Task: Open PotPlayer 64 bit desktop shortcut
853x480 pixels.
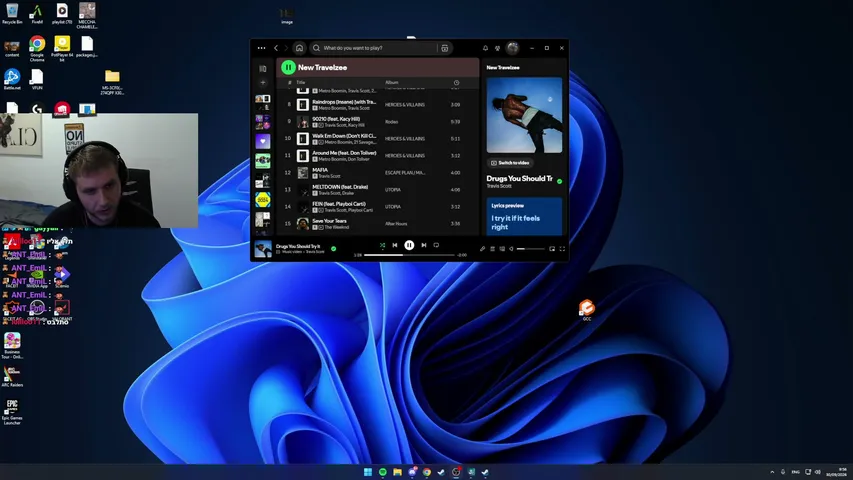Action: click(x=62, y=49)
